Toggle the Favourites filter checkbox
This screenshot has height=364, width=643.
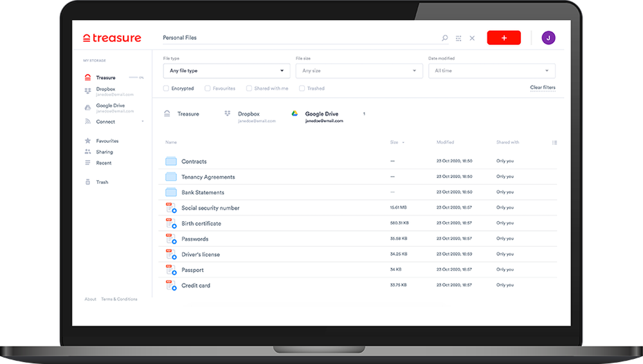(208, 88)
